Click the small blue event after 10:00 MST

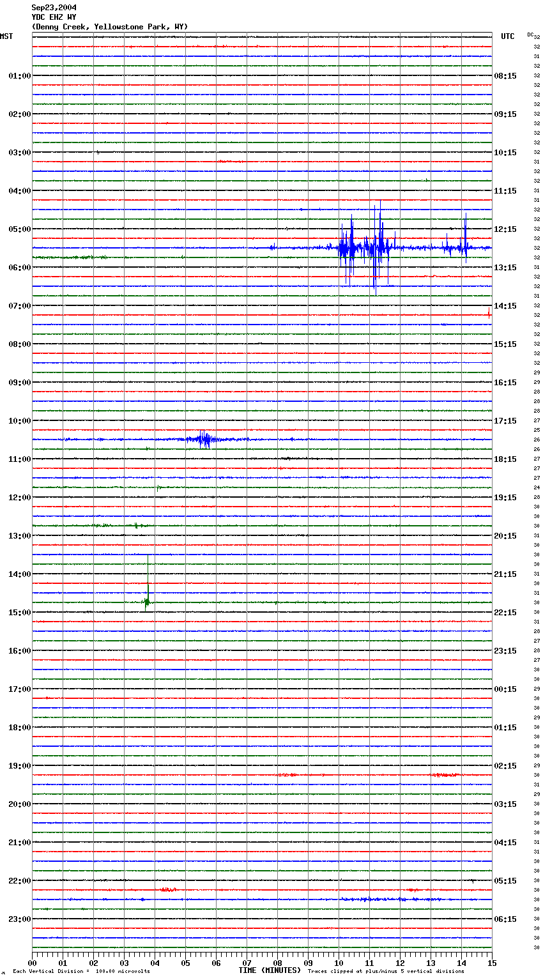(204, 440)
